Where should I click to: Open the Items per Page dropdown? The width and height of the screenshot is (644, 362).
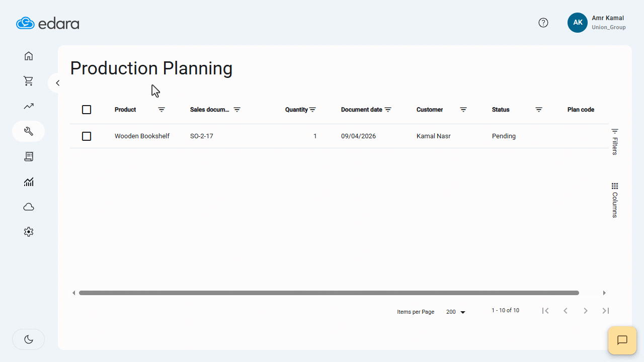click(x=456, y=312)
